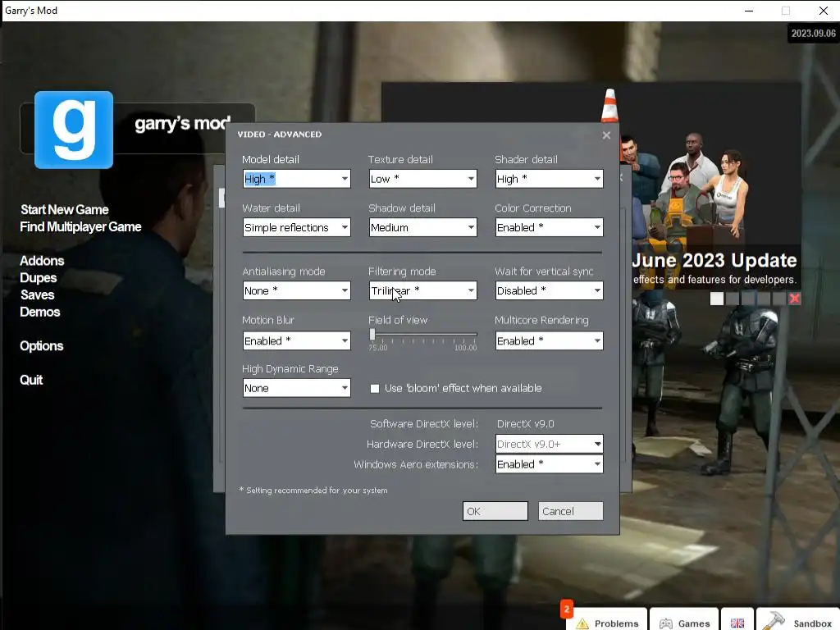Select the first white news slide indicator

coord(716,299)
